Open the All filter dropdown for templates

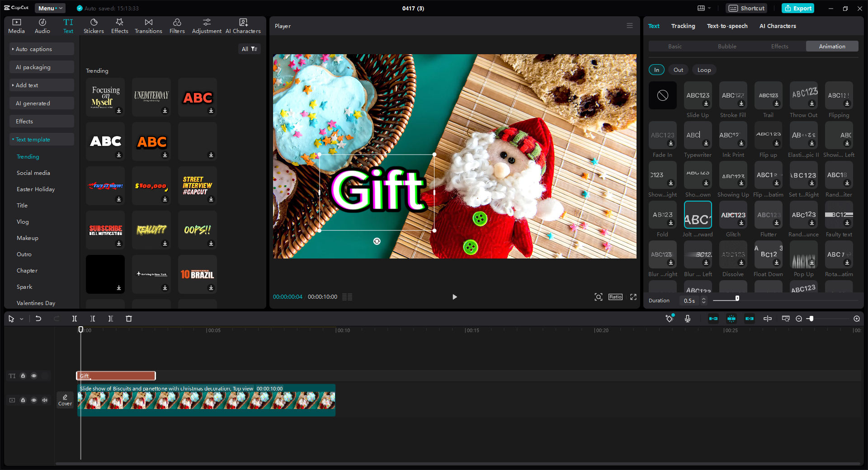coord(250,49)
